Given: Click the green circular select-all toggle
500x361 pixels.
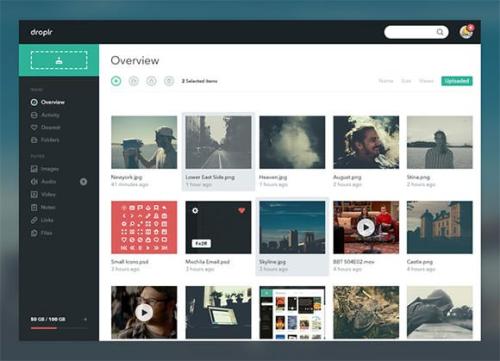Looking at the screenshot, I should 116,81.
